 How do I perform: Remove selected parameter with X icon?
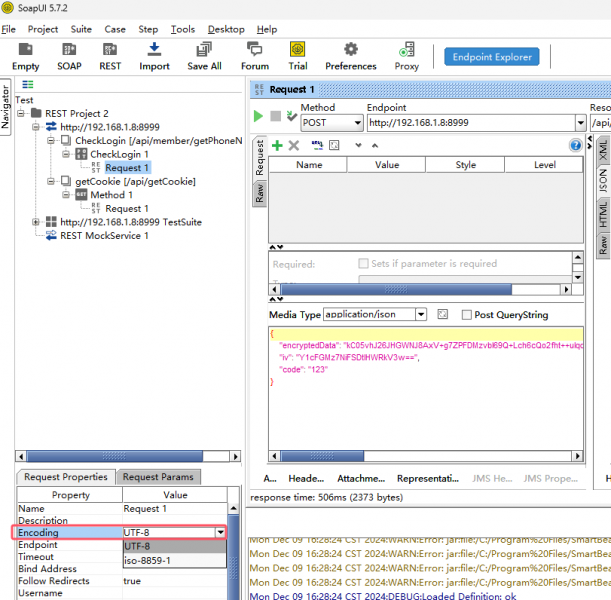tap(294, 146)
